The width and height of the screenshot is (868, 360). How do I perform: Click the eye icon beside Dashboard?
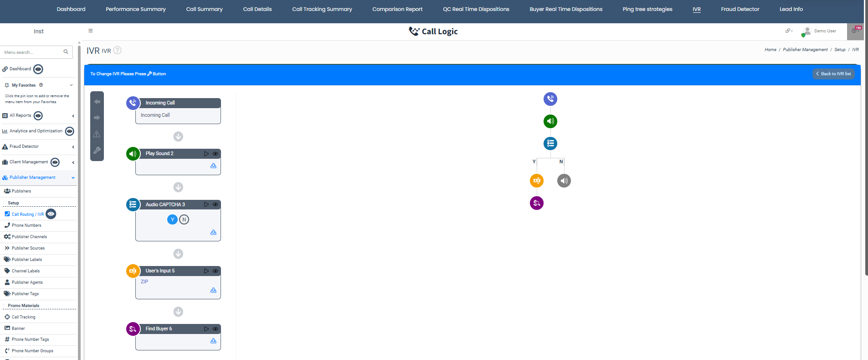[x=38, y=69]
